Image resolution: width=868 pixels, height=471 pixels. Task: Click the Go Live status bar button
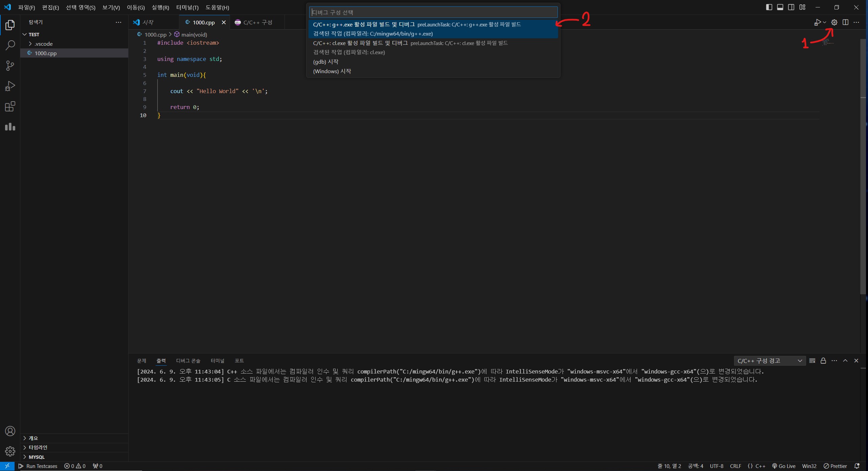click(x=784, y=466)
